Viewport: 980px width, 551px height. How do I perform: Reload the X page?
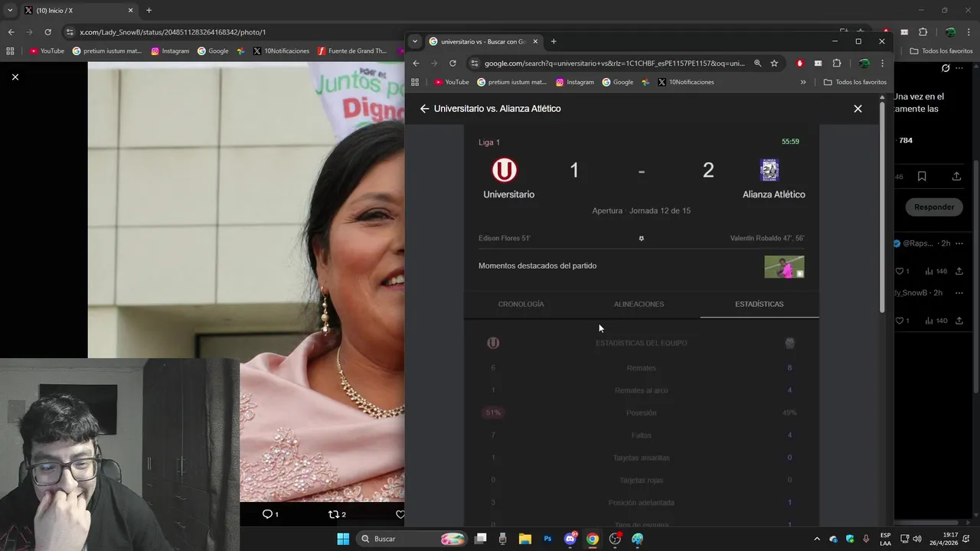click(x=47, y=32)
